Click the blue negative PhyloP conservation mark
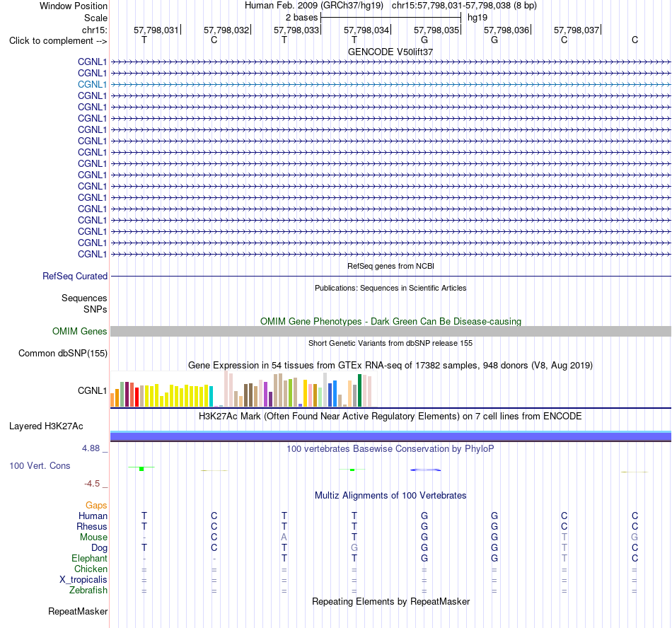Screen dimensions: 672x628 425,470
